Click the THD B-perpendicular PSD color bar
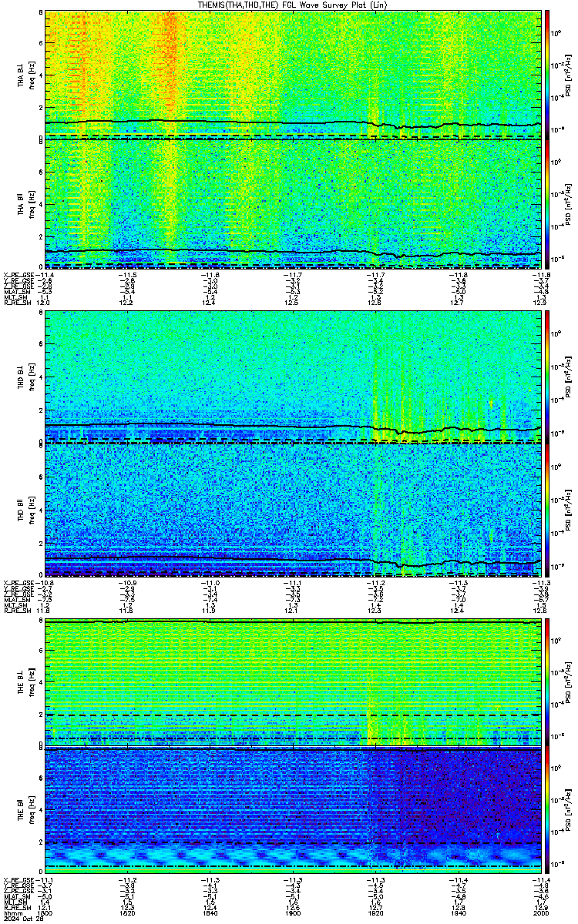Screen dimensions: 578x924 [548, 377]
